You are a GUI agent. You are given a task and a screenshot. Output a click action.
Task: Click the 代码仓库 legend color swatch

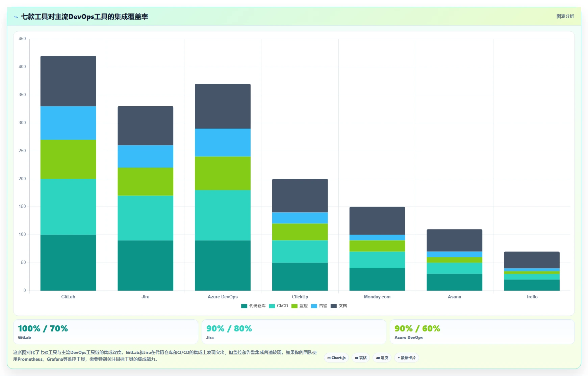244,306
